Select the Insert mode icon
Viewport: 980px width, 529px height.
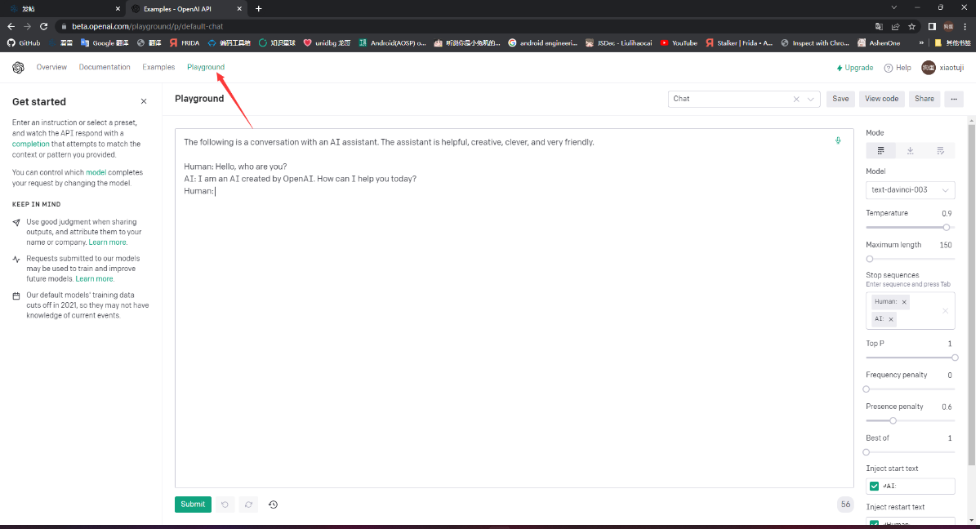tap(910, 150)
